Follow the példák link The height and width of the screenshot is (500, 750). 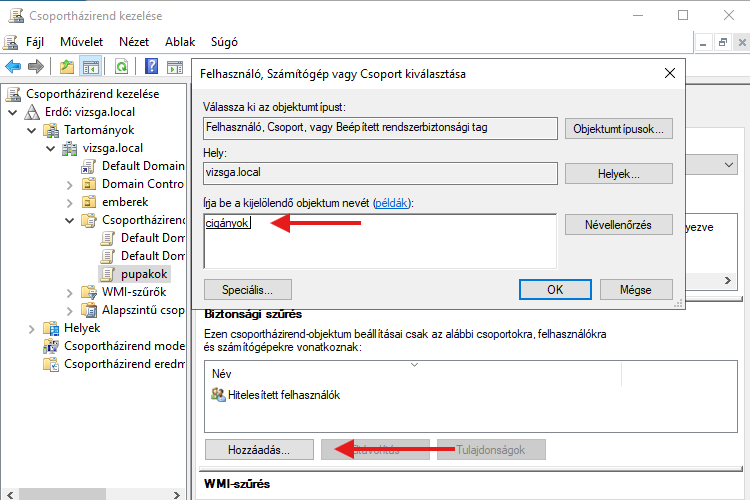pos(392,203)
